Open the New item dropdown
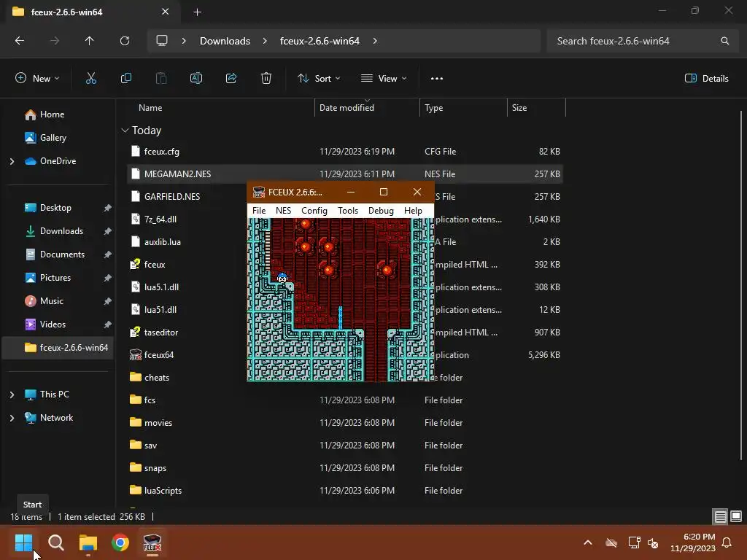The width and height of the screenshot is (747, 560). (37, 79)
